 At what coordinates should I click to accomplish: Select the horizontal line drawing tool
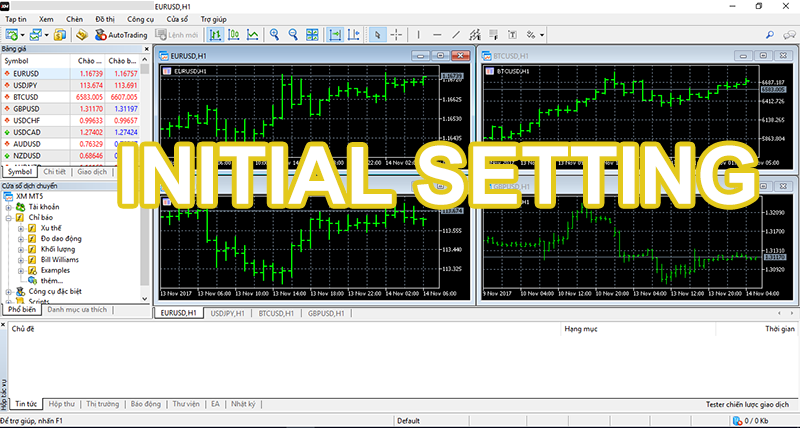(437, 35)
